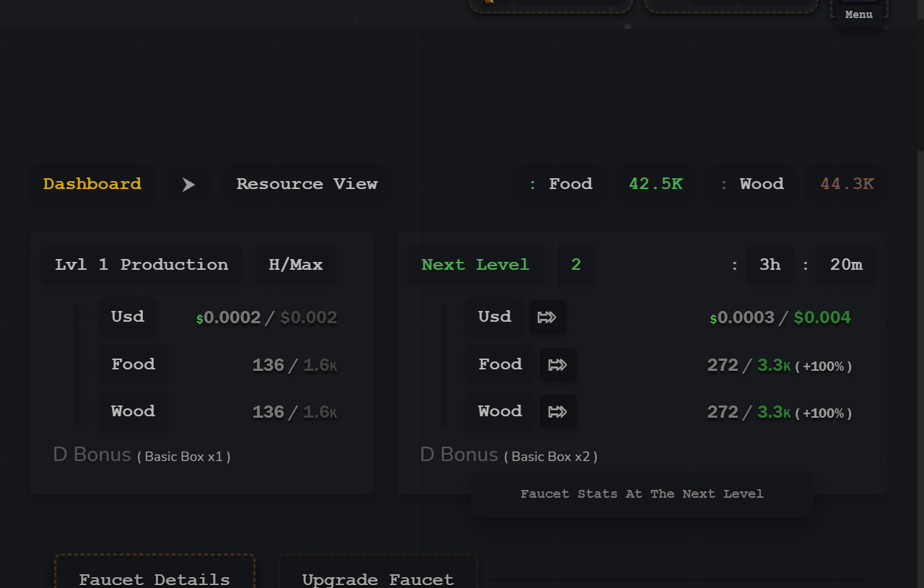Click the Next Level label
The height and width of the screenshot is (588, 924).
(x=475, y=265)
